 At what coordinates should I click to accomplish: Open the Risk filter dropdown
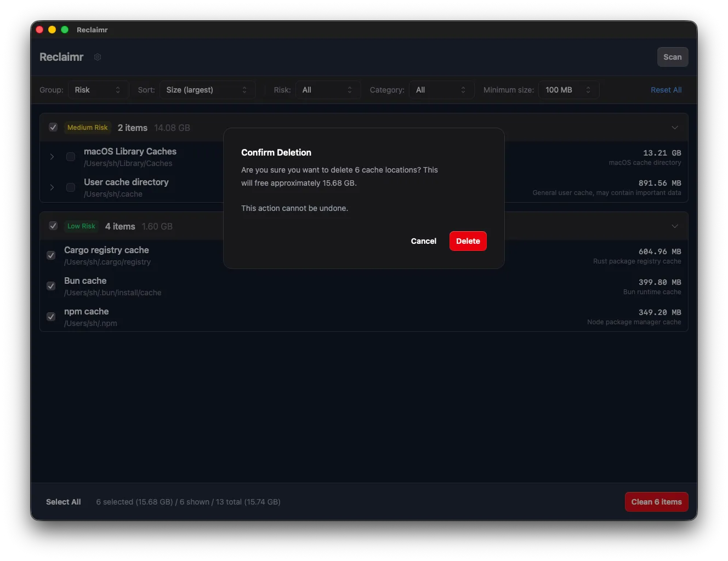coord(328,89)
